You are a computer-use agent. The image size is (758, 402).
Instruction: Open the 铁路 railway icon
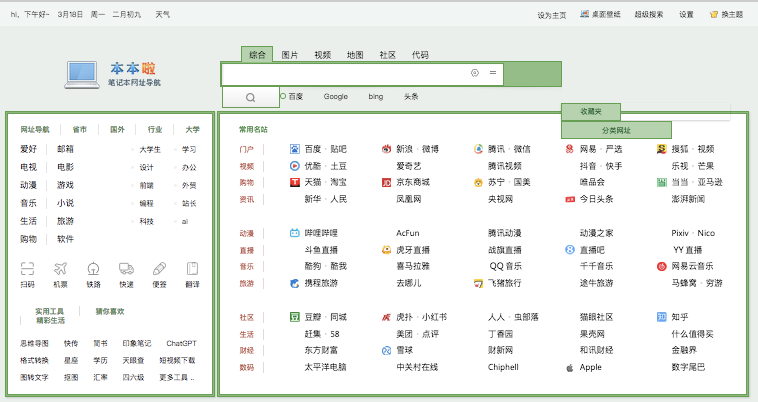coord(93,268)
